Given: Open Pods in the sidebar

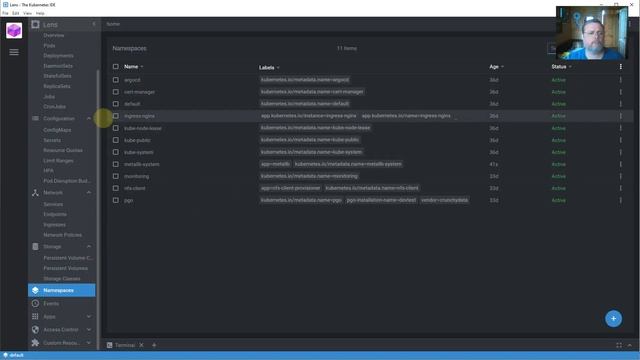Looking at the screenshot, I should point(49,46).
